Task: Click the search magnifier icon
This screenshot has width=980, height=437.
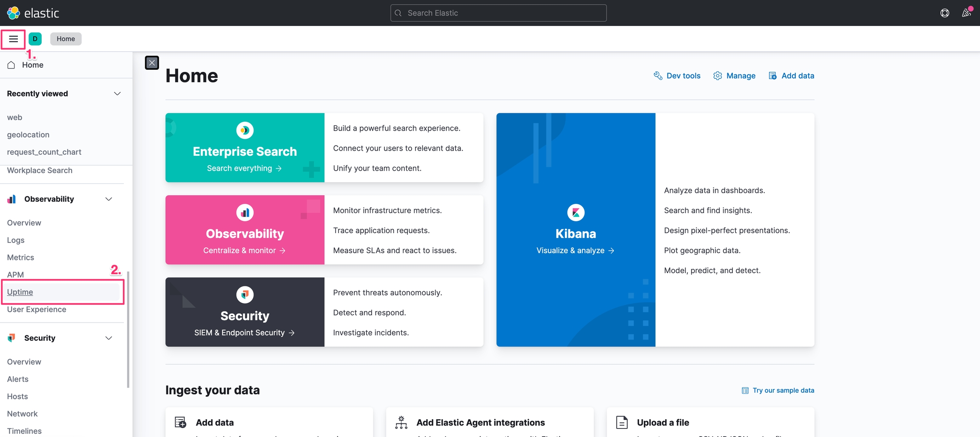Action: click(x=398, y=13)
